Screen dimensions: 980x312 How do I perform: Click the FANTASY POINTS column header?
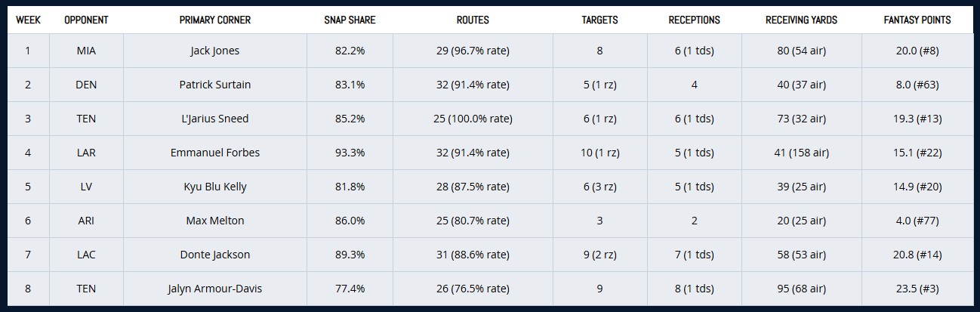click(917, 20)
